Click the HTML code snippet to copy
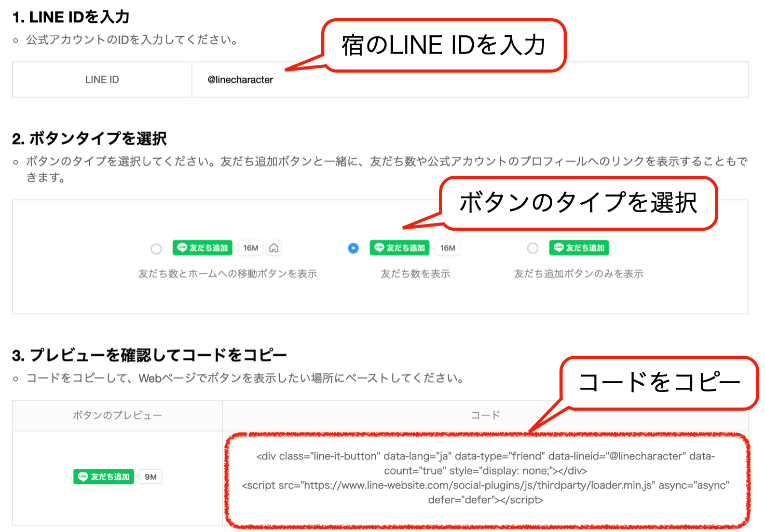 [485, 478]
